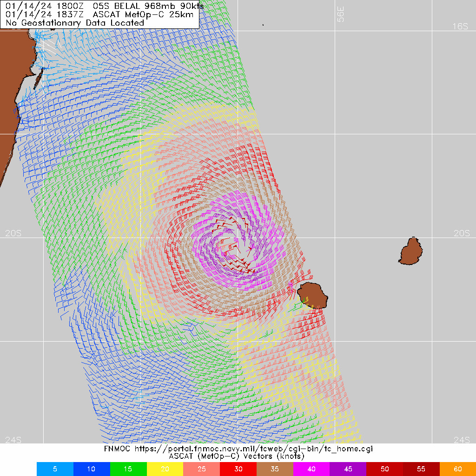Click the 30 knots red legend swatch
Screen dimensions: 476x476
click(238, 469)
